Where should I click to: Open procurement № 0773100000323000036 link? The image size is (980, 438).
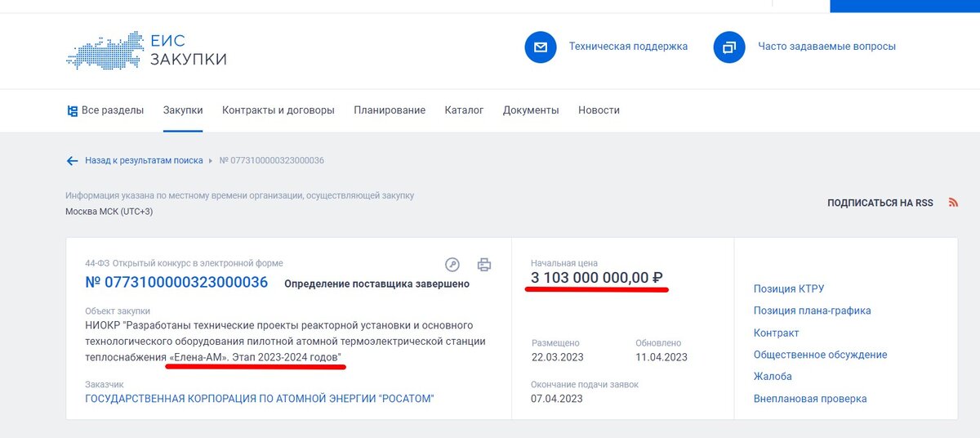(x=176, y=283)
